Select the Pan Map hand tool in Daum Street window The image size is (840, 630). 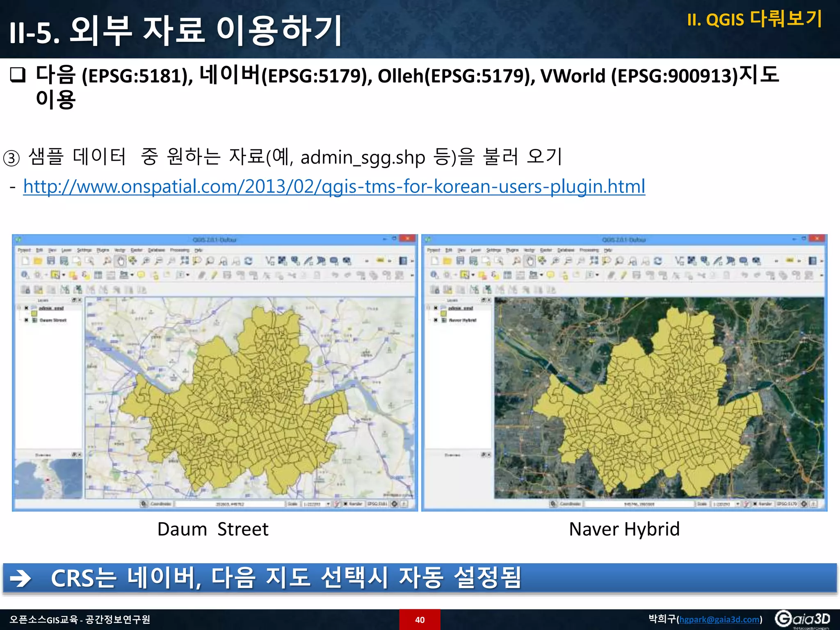coord(121,261)
